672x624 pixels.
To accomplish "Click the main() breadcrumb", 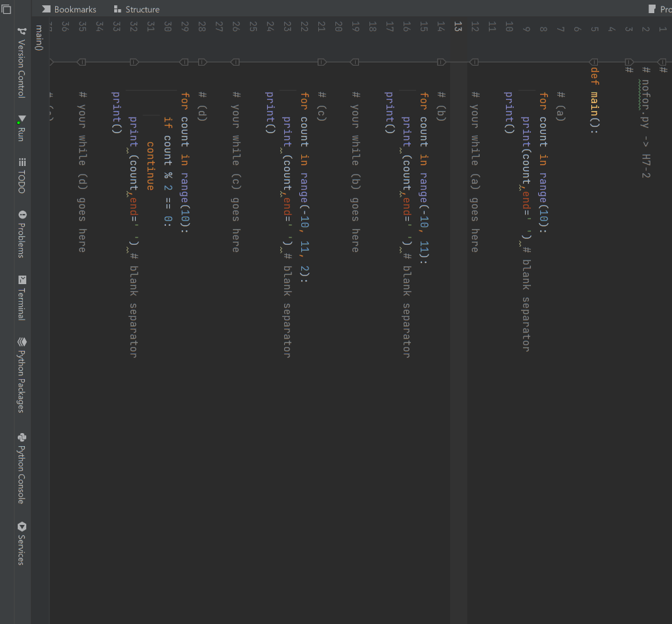I will pyautogui.click(x=39, y=37).
